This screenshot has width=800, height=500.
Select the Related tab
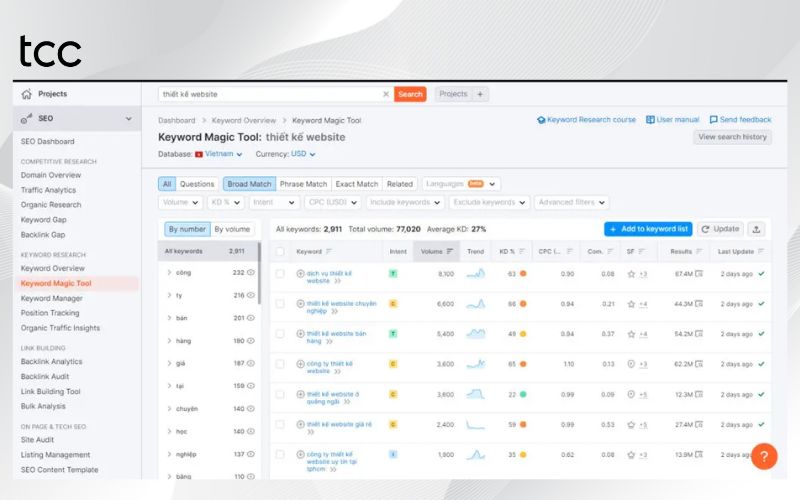tap(399, 184)
